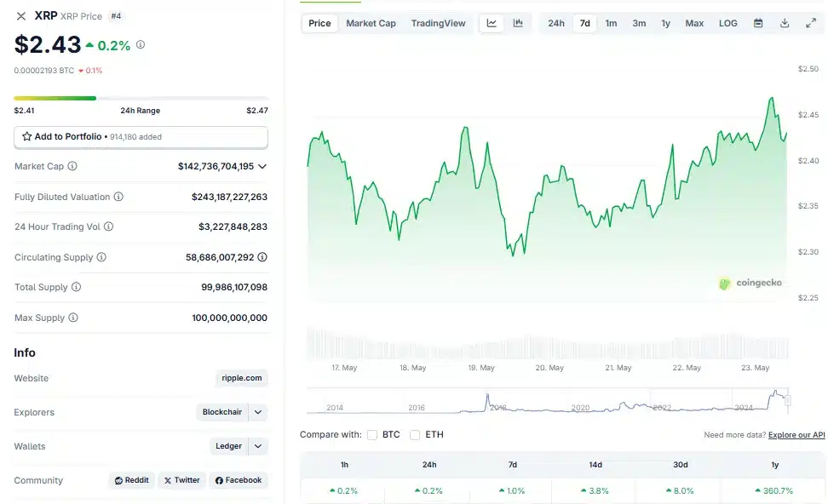Click the star icon in Add to Portfolio

tap(27, 137)
